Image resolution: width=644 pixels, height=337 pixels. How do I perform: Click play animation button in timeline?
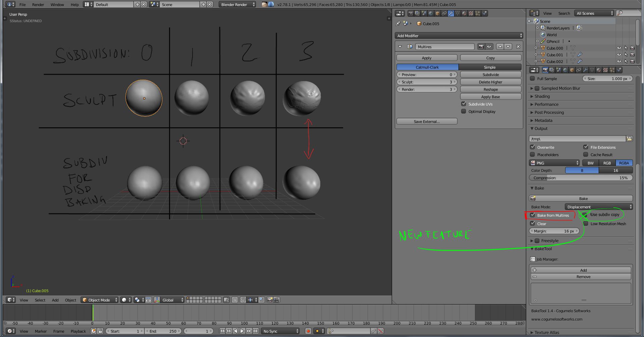[242, 331]
